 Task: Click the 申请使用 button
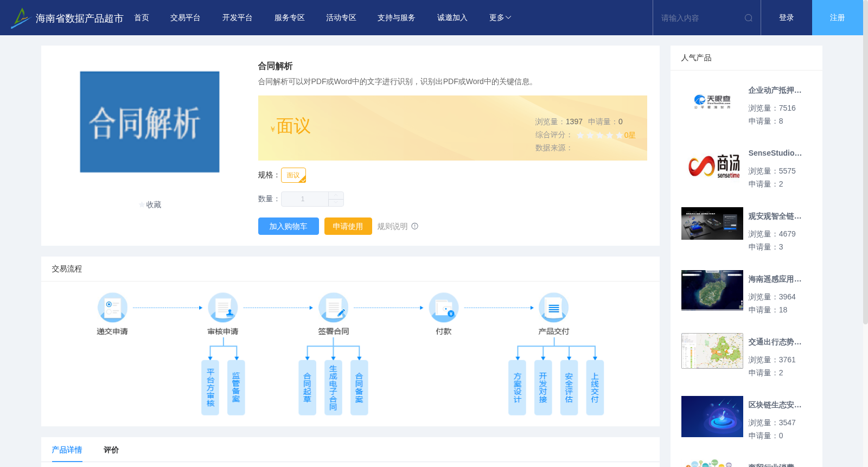click(x=348, y=226)
